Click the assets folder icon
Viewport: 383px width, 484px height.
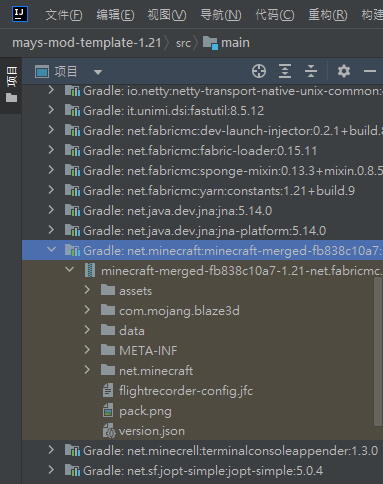pyautogui.click(x=108, y=290)
